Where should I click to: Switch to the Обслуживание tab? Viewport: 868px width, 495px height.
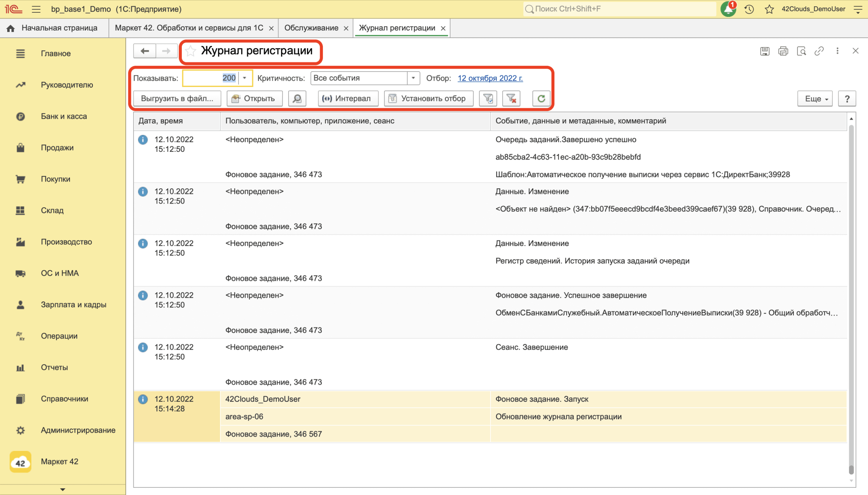point(311,28)
